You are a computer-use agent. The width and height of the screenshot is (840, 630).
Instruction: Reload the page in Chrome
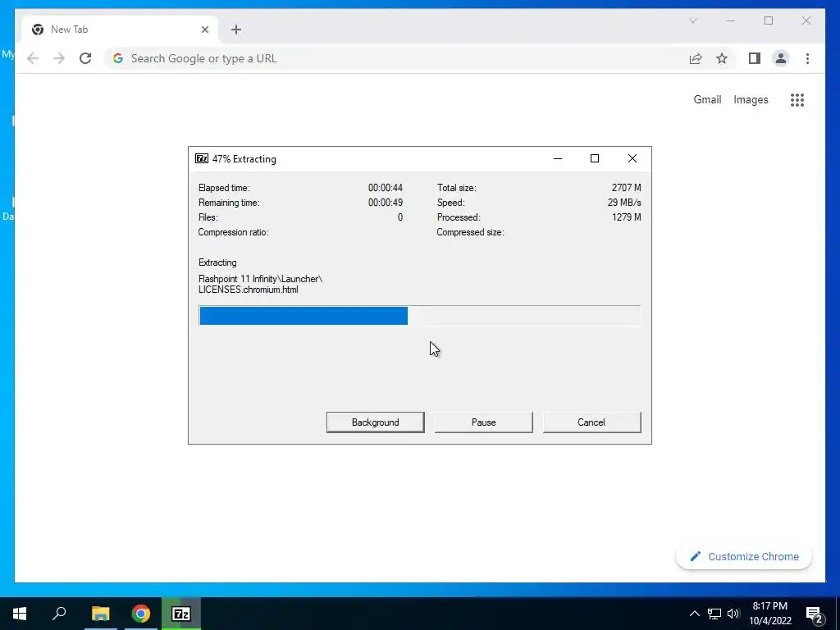pos(85,58)
